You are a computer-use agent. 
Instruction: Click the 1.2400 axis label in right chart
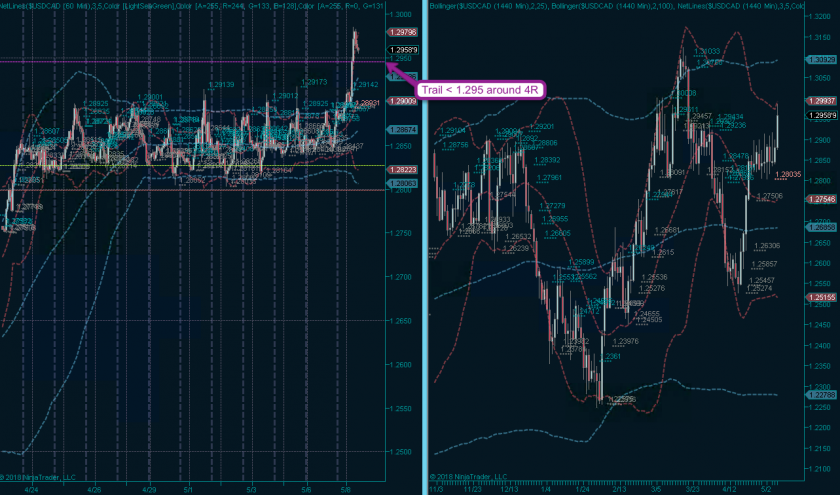(820, 346)
